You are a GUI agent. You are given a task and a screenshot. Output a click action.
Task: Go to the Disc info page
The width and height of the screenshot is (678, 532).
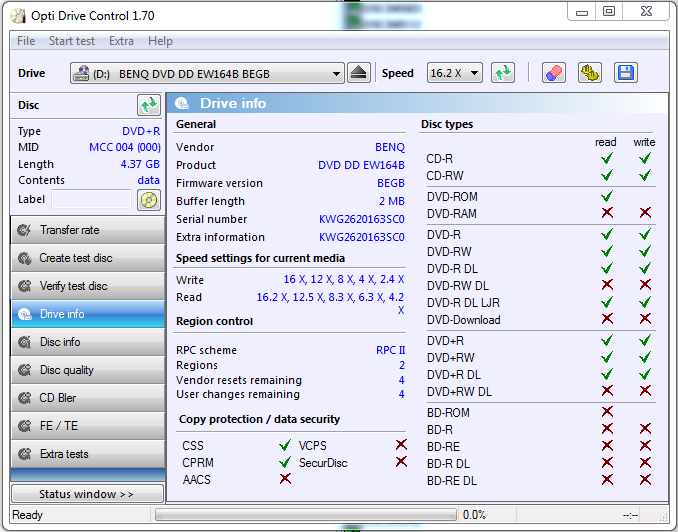pyautogui.click(x=88, y=342)
